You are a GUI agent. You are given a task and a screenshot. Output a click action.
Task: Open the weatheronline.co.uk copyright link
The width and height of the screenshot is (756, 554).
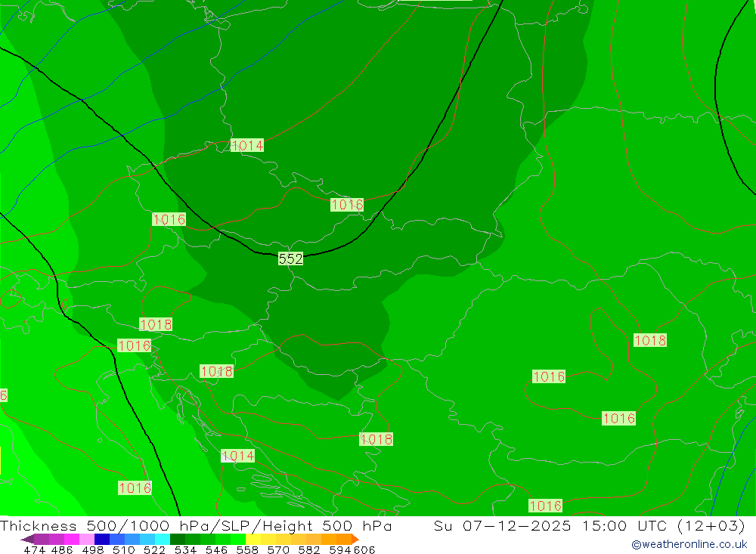click(x=689, y=544)
